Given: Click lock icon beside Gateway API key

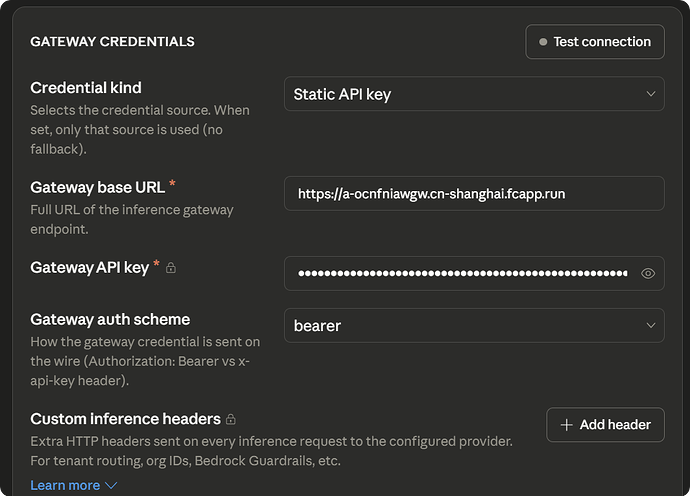Looking at the screenshot, I should point(171,268).
